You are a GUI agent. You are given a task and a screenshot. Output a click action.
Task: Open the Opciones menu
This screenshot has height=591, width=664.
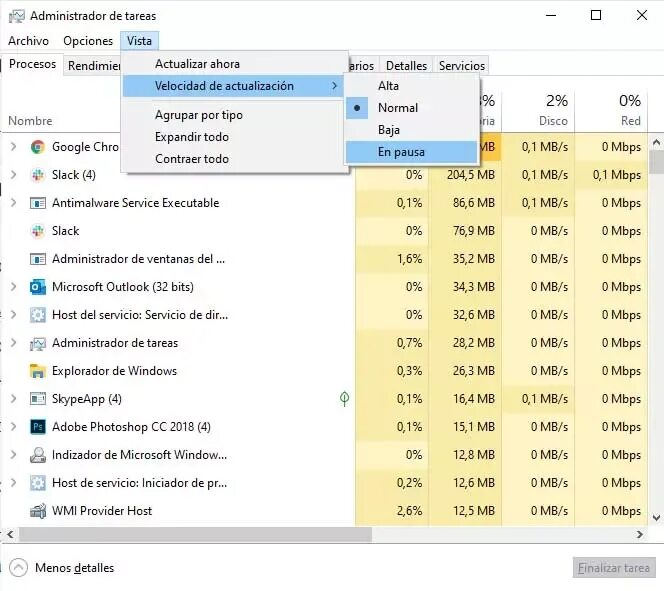[x=88, y=41]
